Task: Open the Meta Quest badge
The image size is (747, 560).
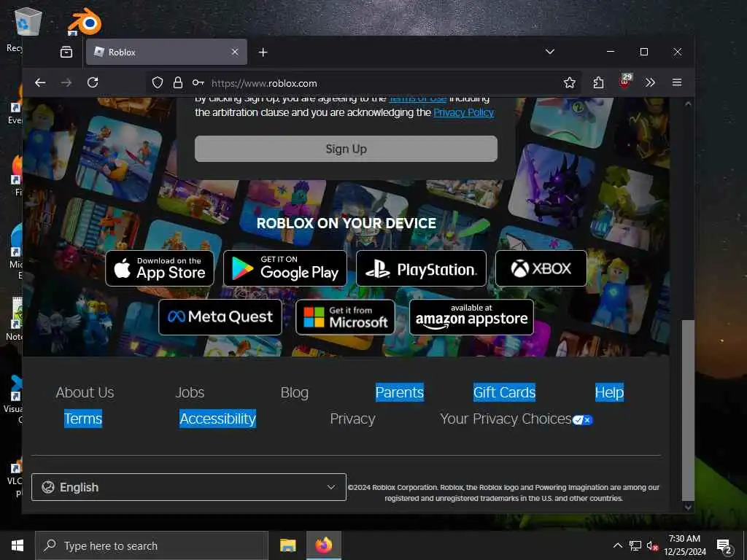Action: point(220,317)
